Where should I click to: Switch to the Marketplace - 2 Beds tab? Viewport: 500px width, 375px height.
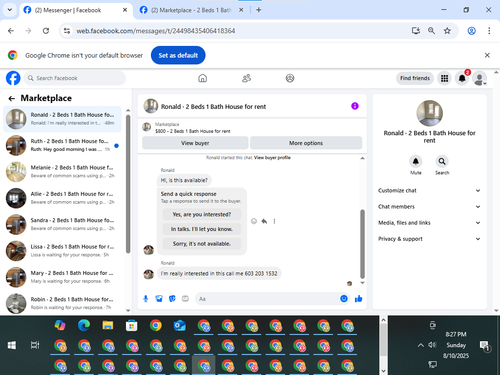(192, 10)
